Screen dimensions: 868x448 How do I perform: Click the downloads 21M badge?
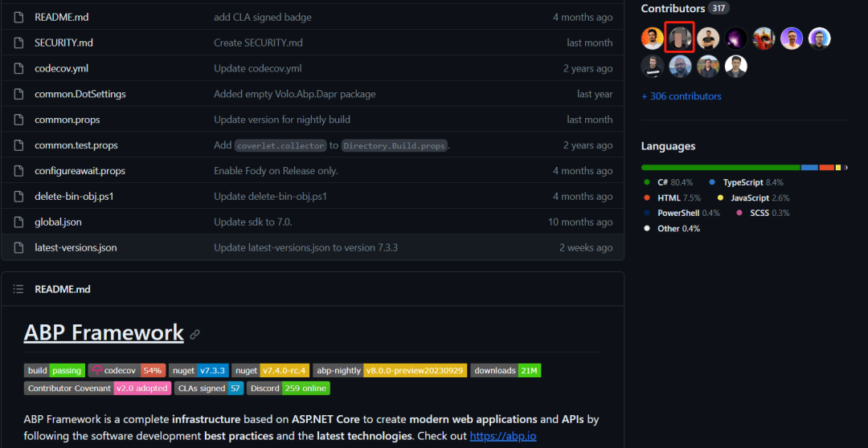[506, 371]
